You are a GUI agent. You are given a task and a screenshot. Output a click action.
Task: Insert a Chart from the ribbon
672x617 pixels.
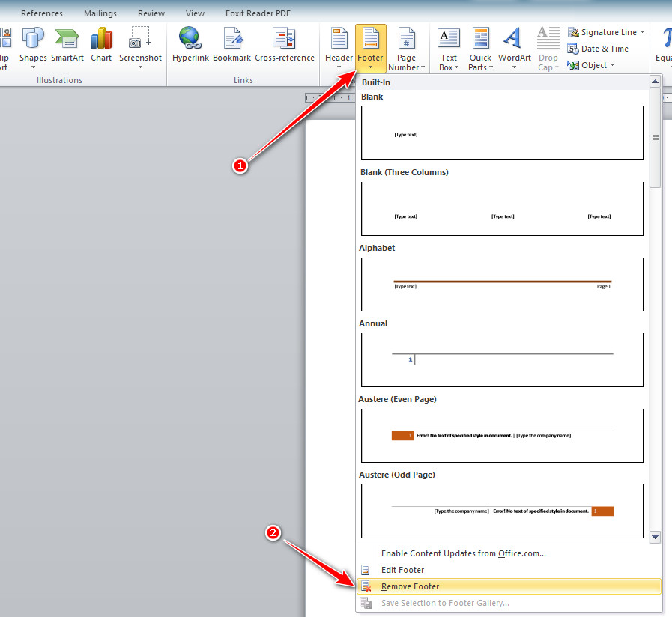[101, 38]
